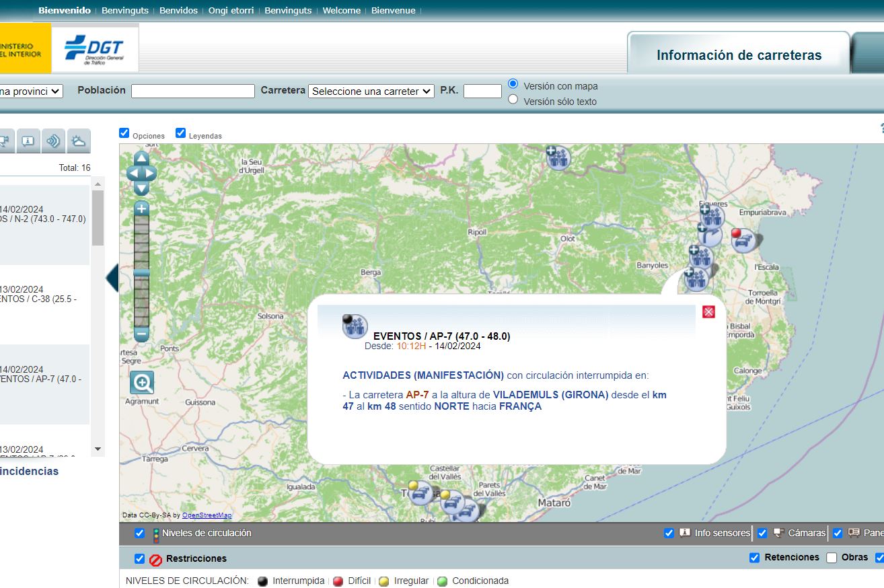The width and height of the screenshot is (884, 588).
Task: Open the info sensors tab icon
Action: [28, 141]
